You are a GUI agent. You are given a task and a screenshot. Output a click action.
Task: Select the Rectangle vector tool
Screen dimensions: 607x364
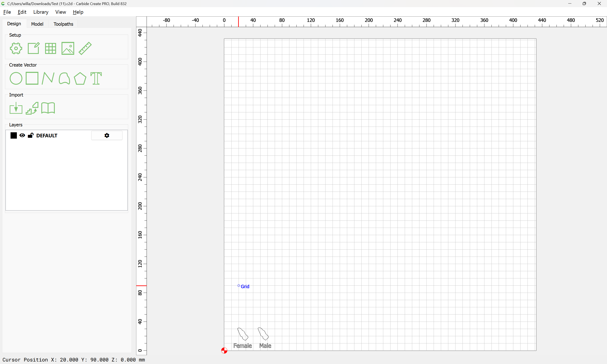(x=32, y=79)
